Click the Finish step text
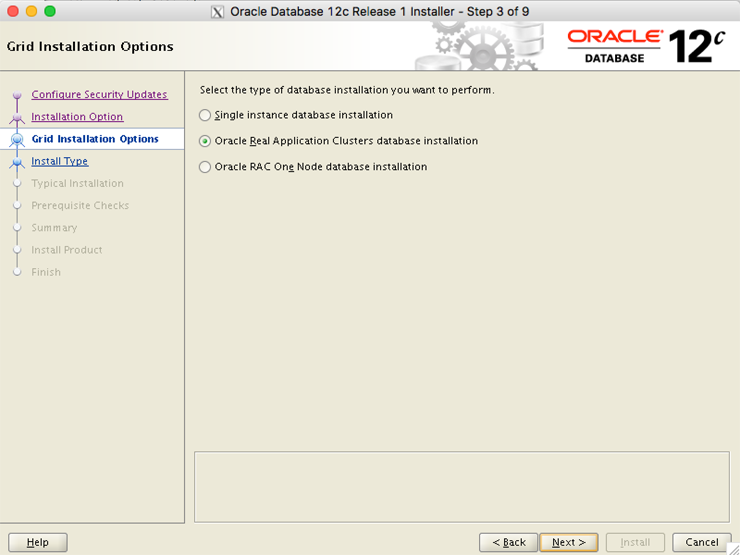 pos(46,272)
